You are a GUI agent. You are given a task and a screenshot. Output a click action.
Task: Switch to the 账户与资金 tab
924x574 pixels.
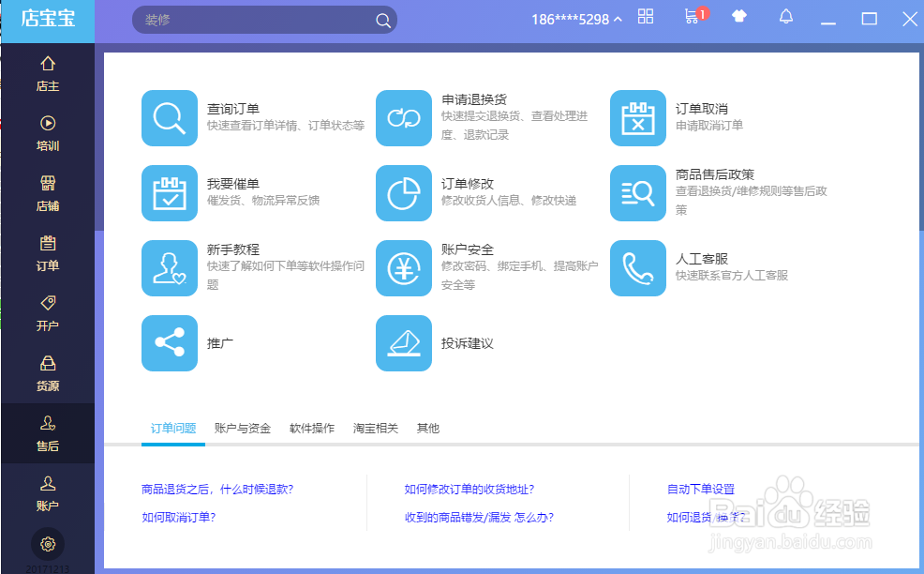pyautogui.click(x=242, y=429)
